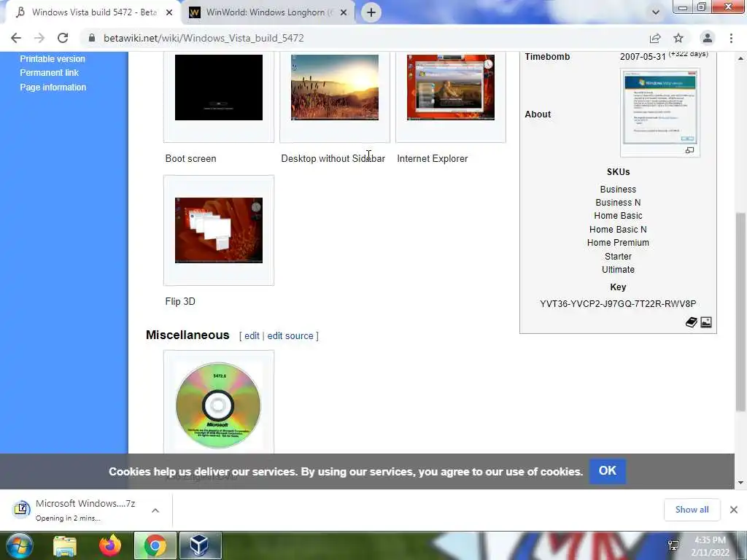747x560 pixels.
Task: Click the picture icon in infobox
Action: [x=706, y=322]
